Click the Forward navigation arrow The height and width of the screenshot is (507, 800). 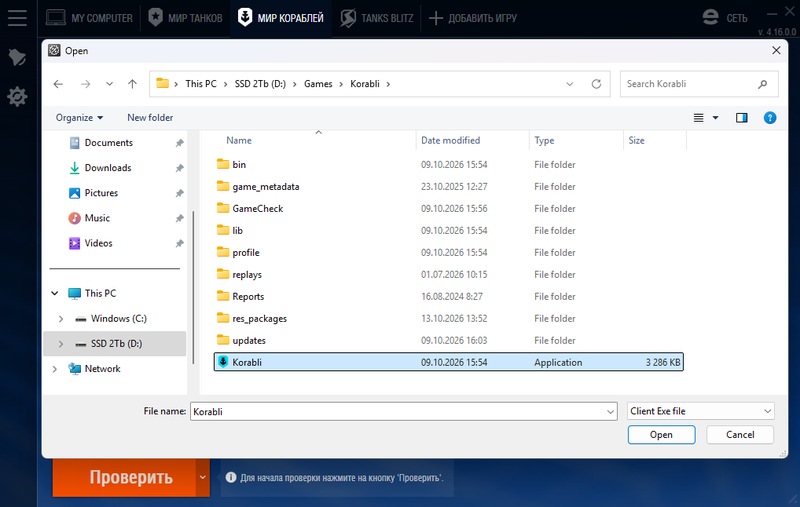85,84
